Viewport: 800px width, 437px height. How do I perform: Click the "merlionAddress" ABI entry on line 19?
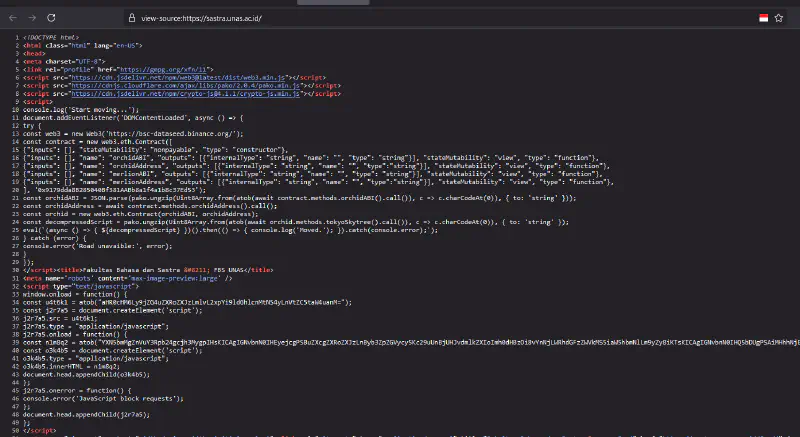[x=318, y=182]
